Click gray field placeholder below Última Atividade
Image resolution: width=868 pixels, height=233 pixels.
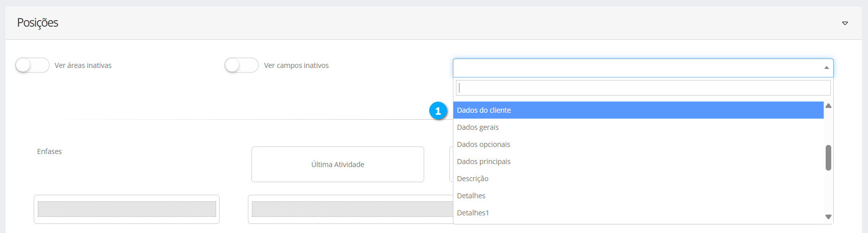tap(352, 209)
